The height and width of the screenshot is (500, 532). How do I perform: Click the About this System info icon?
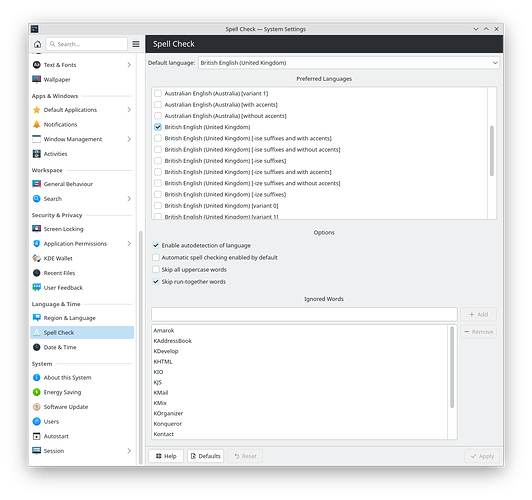(37, 378)
